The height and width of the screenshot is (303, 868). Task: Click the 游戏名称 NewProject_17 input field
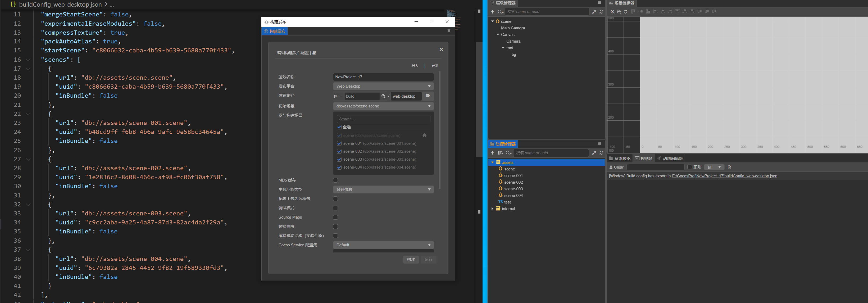pyautogui.click(x=383, y=77)
